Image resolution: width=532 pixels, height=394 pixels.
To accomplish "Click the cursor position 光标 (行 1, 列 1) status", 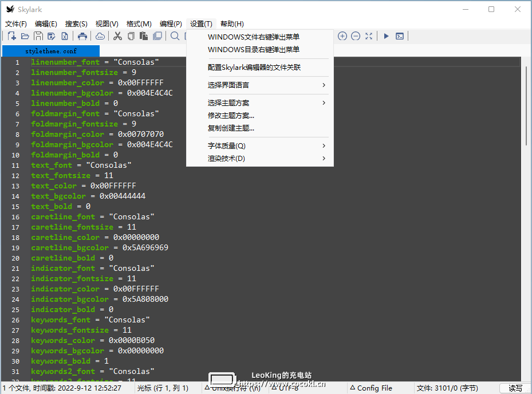I will (163, 388).
